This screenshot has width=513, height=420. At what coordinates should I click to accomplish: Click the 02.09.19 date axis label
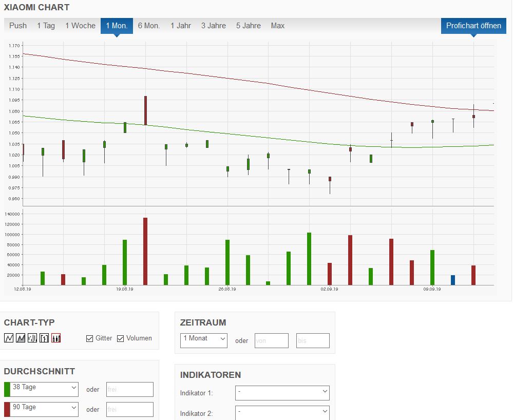pyautogui.click(x=330, y=289)
